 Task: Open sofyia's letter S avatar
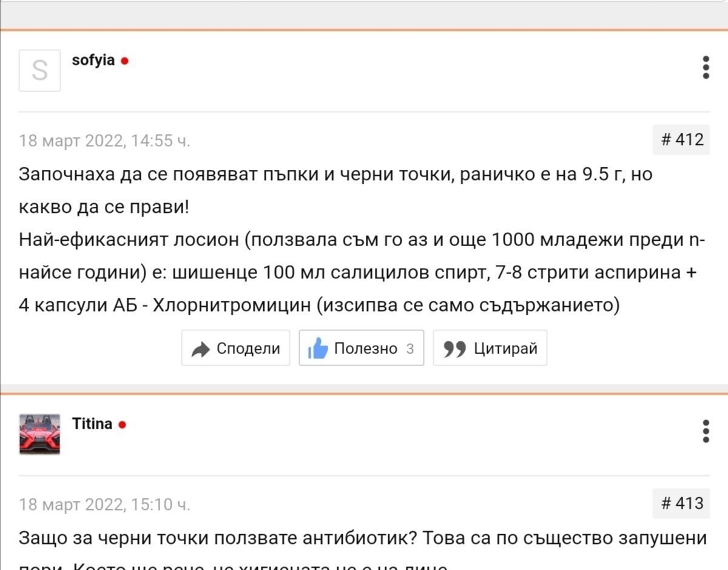pos(39,70)
